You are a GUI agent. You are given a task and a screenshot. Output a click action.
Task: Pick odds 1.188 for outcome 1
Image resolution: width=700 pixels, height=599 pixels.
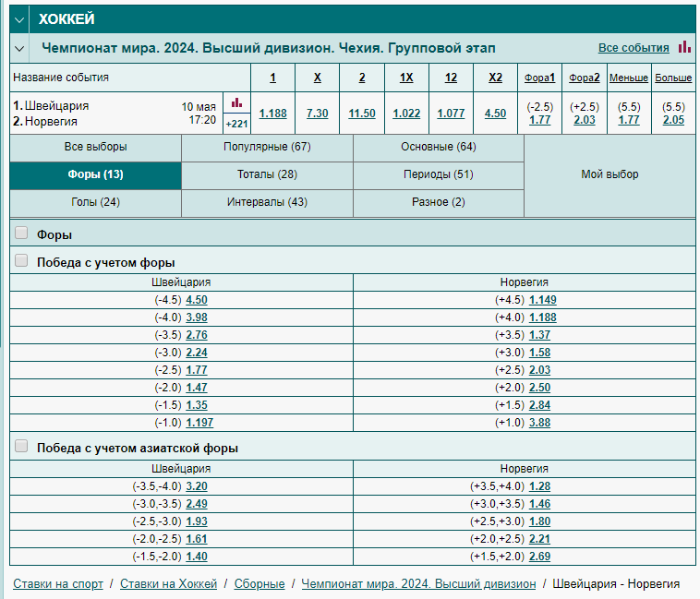(272, 114)
